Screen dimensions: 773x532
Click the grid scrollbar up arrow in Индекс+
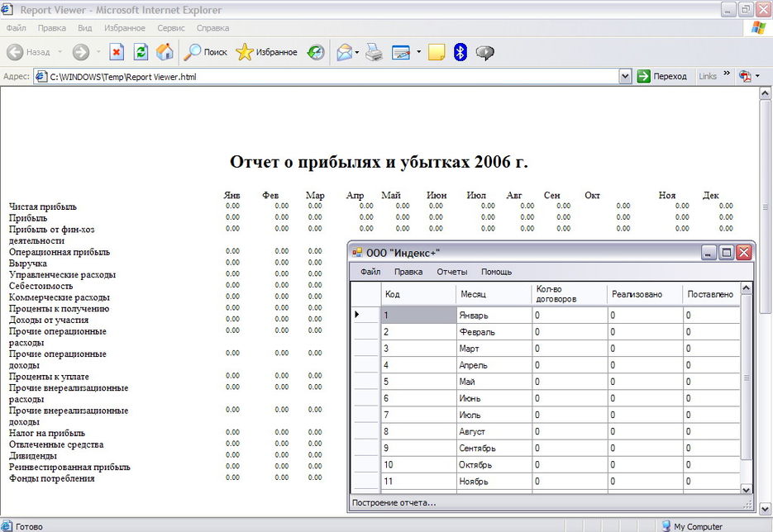[x=746, y=288]
